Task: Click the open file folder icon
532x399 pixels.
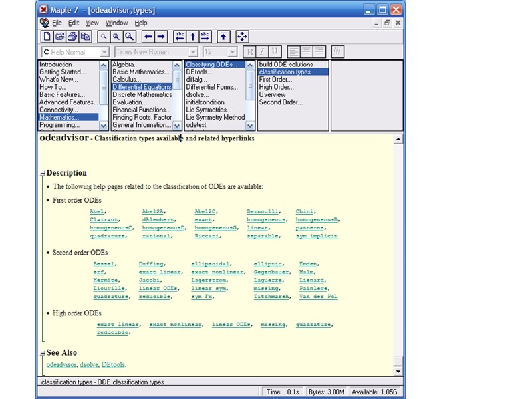Action: coord(60,37)
